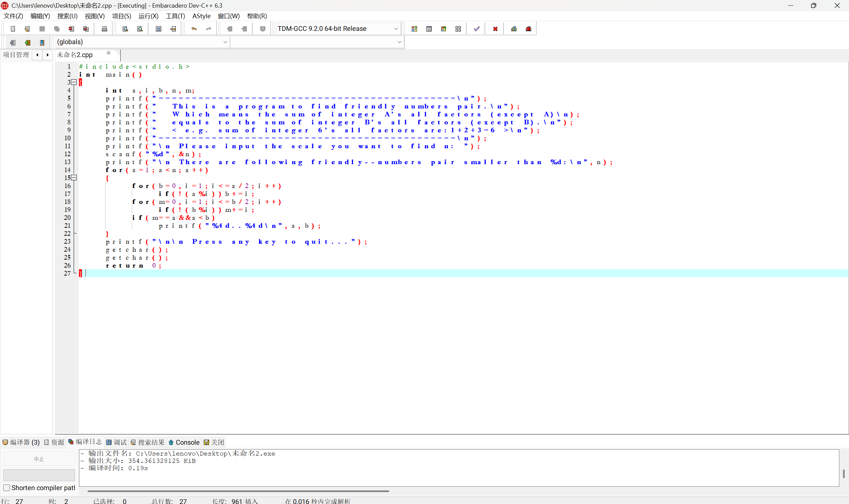Close the 未命名2.cpp editor tab
The width and height of the screenshot is (849, 504).
coord(108,53)
